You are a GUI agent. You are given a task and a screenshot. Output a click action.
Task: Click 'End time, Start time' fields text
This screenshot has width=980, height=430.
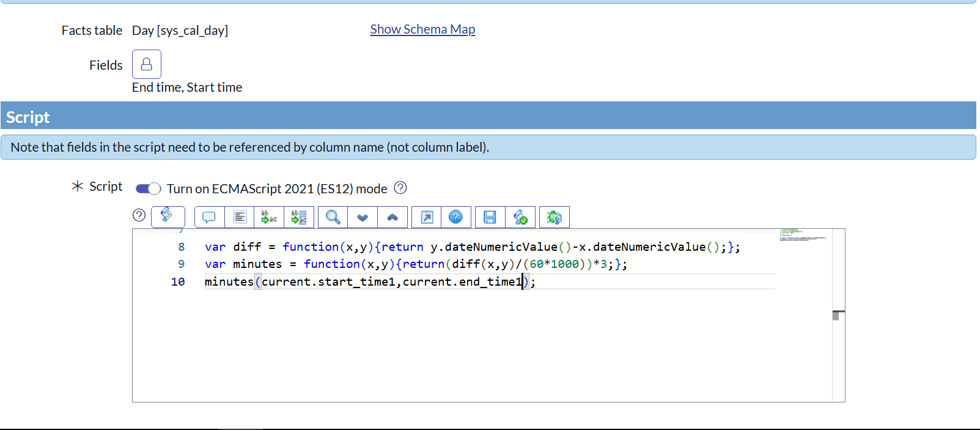click(187, 87)
